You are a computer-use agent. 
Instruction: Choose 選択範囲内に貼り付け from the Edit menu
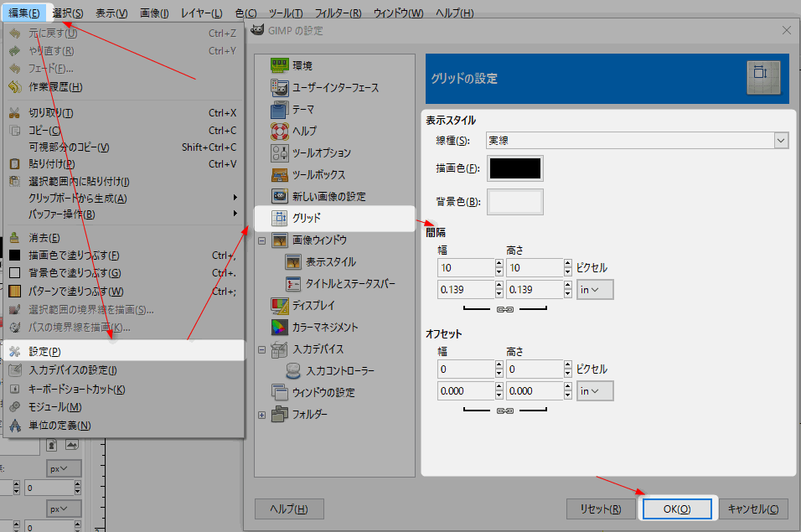point(124,181)
